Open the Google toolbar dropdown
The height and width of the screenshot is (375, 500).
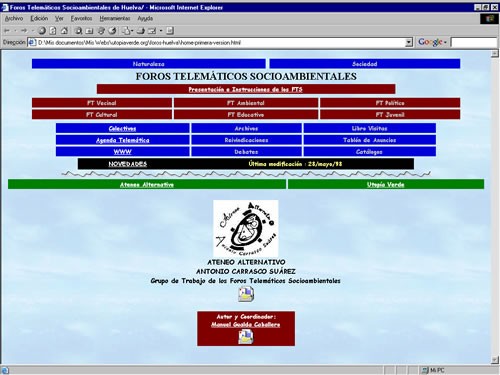(445, 43)
